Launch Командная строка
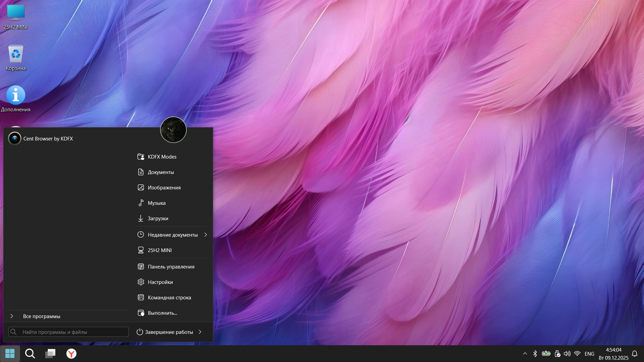Viewport: 644px width, 362px height. pos(169,297)
